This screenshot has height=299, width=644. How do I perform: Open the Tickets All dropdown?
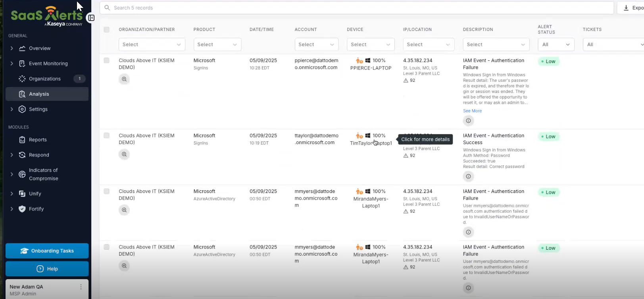click(613, 44)
